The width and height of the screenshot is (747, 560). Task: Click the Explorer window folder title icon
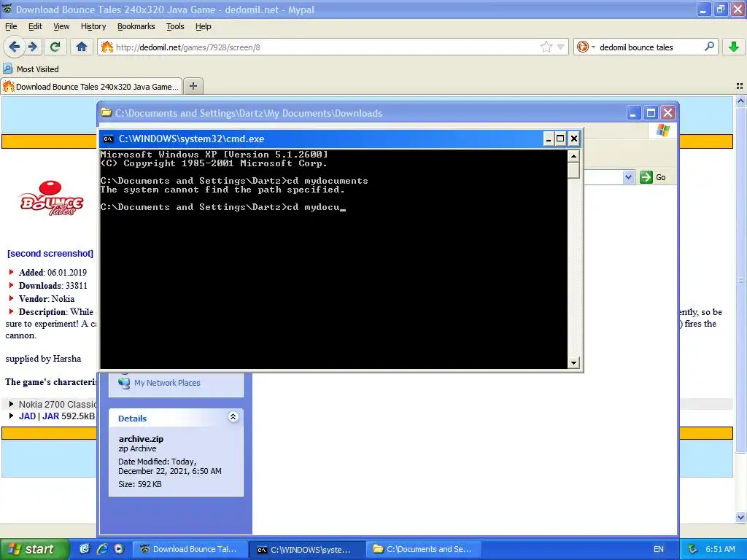[x=106, y=113]
